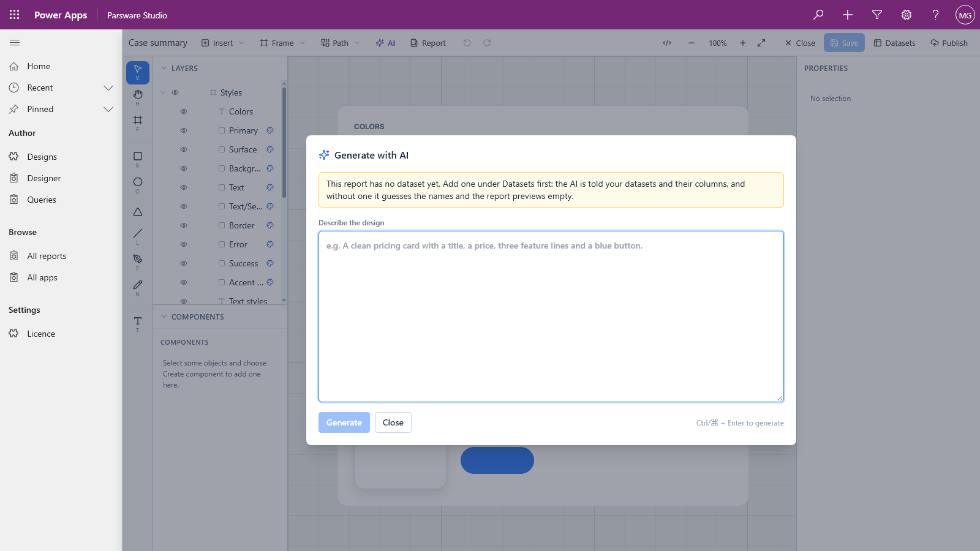Select the Move (V) tool
Image resolution: width=980 pixels, height=551 pixels.
pos(138,72)
